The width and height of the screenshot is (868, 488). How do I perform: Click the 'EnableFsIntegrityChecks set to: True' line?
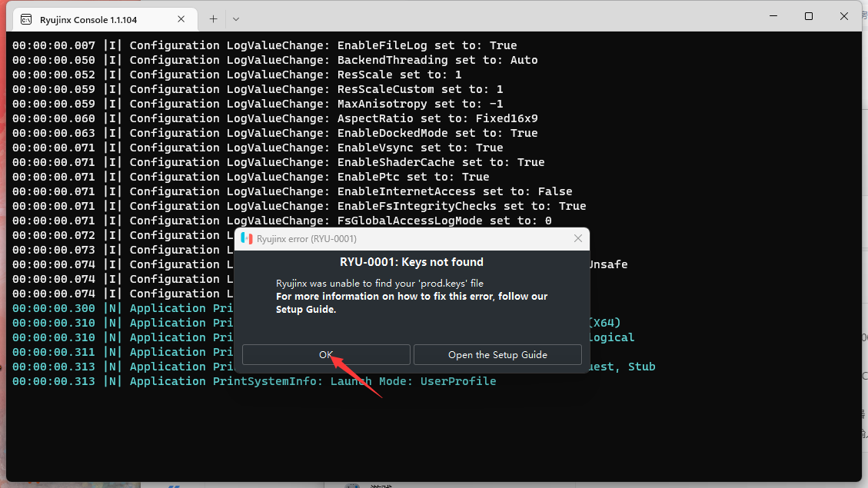(300, 206)
